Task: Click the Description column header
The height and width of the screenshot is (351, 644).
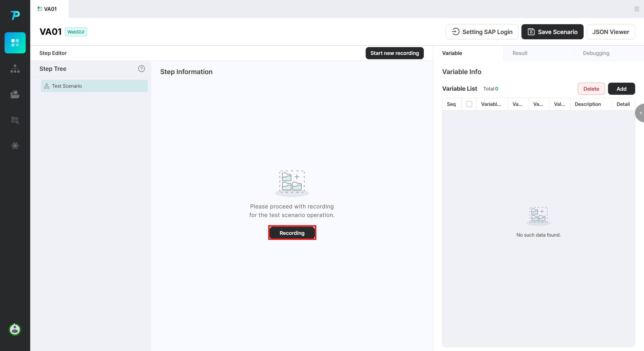Action: (x=588, y=104)
